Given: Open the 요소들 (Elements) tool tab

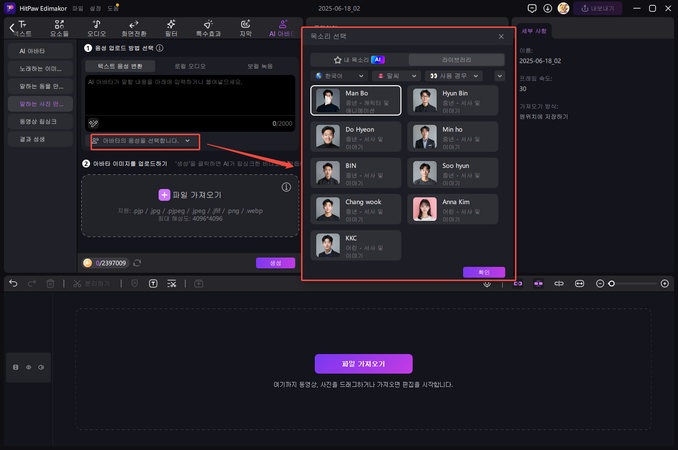Looking at the screenshot, I should pyautogui.click(x=59, y=29).
